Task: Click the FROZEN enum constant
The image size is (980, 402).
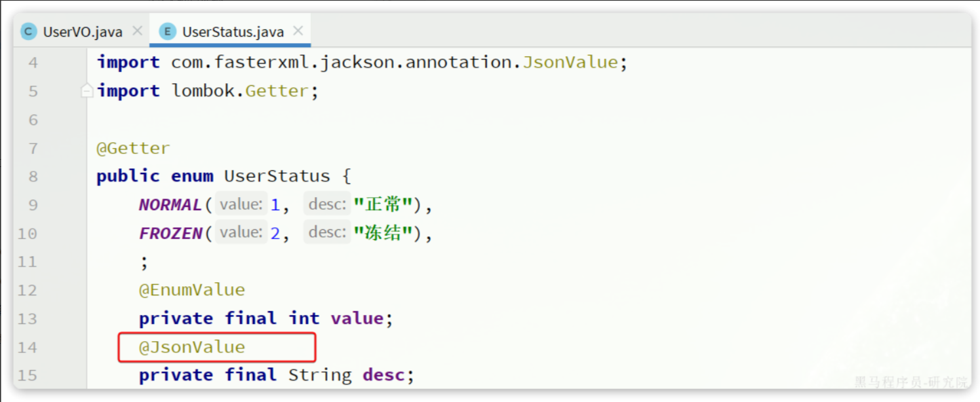Action: (170, 234)
